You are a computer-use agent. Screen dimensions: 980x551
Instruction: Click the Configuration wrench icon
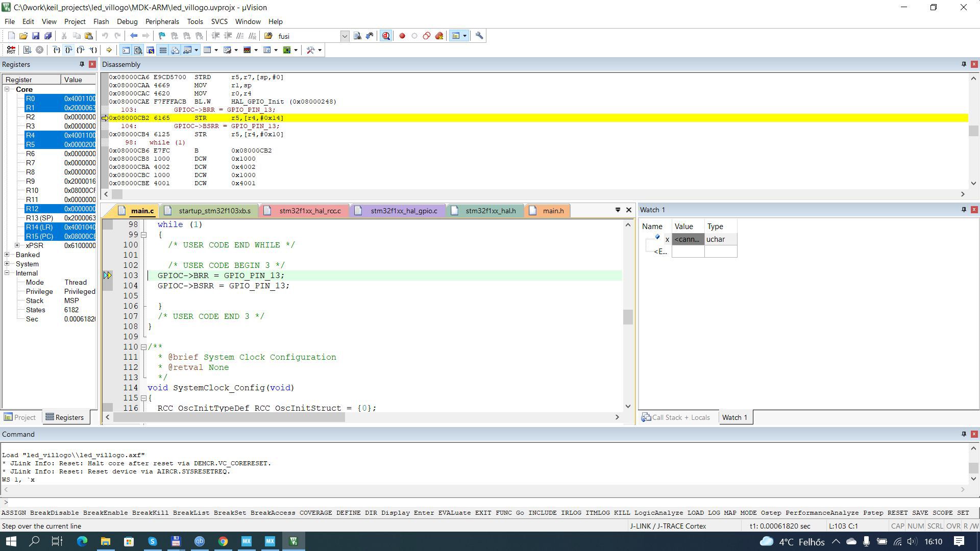coord(479,36)
